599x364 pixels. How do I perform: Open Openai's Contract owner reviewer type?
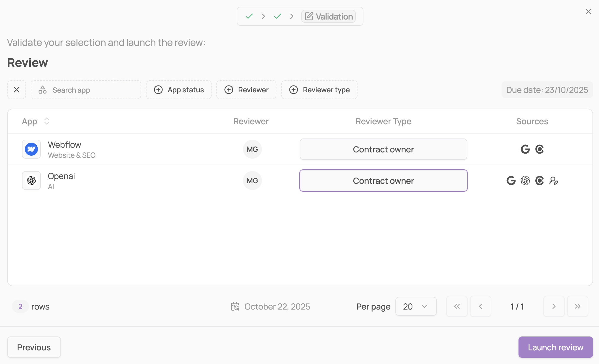coord(383,181)
